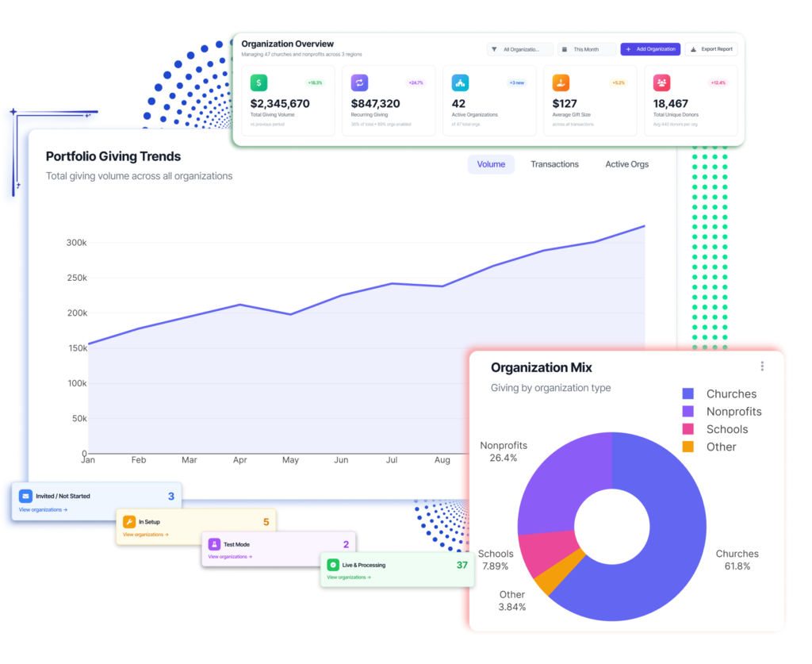Open the This Month date range dropdown
Image resolution: width=812 pixels, height=664 pixels.
coord(586,49)
